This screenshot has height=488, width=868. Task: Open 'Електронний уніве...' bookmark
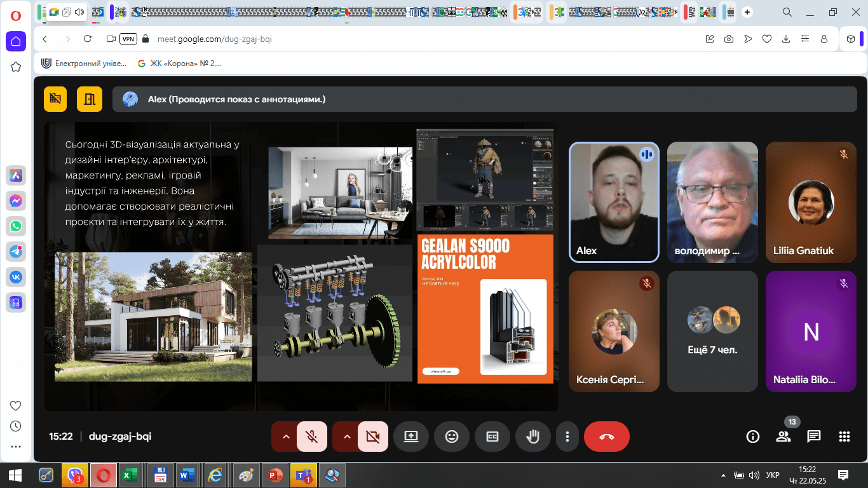tap(84, 63)
